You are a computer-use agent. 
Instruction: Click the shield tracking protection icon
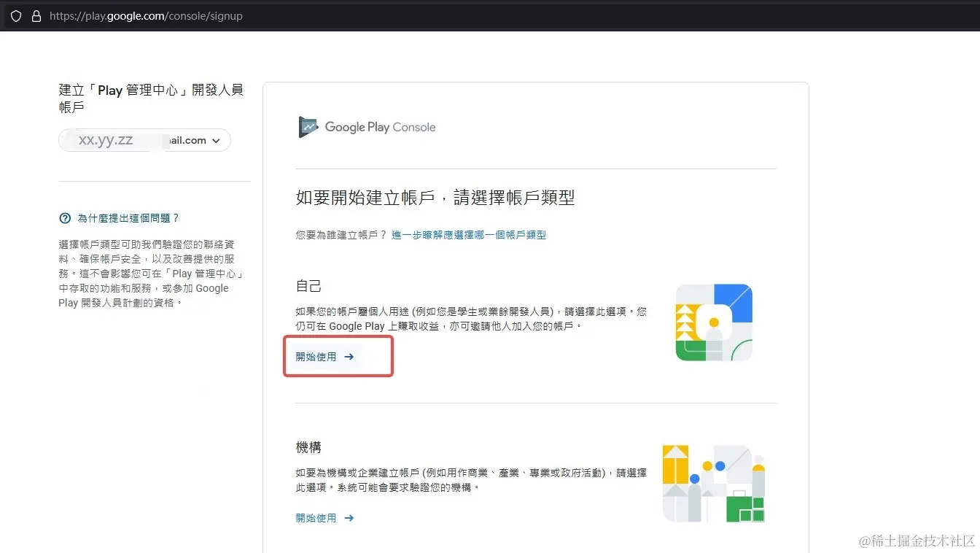click(x=16, y=16)
